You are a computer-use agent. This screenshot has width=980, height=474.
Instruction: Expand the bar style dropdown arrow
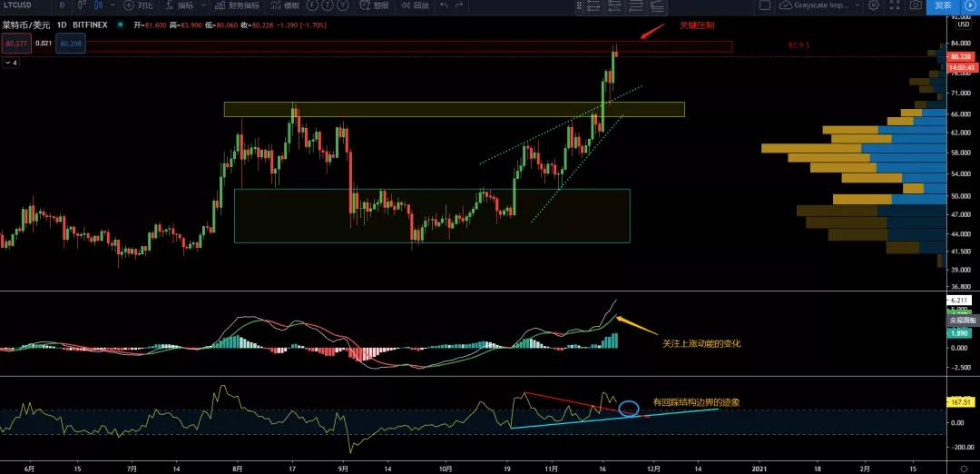(112, 5)
